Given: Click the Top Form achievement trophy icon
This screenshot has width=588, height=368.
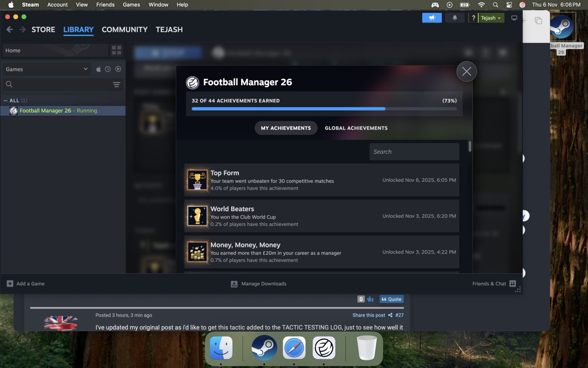Looking at the screenshot, I should coord(198,180).
